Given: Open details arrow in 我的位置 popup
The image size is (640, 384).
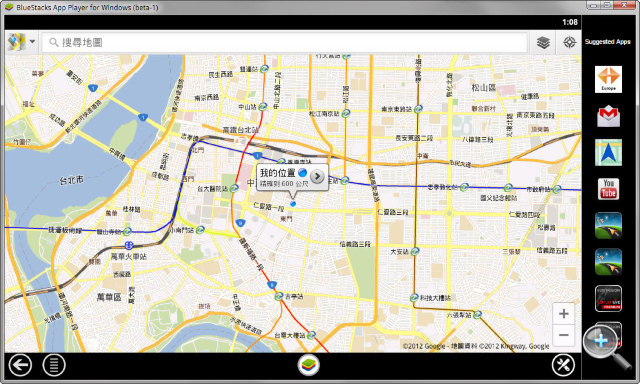Looking at the screenshot, I should click(x=317, y=176).
